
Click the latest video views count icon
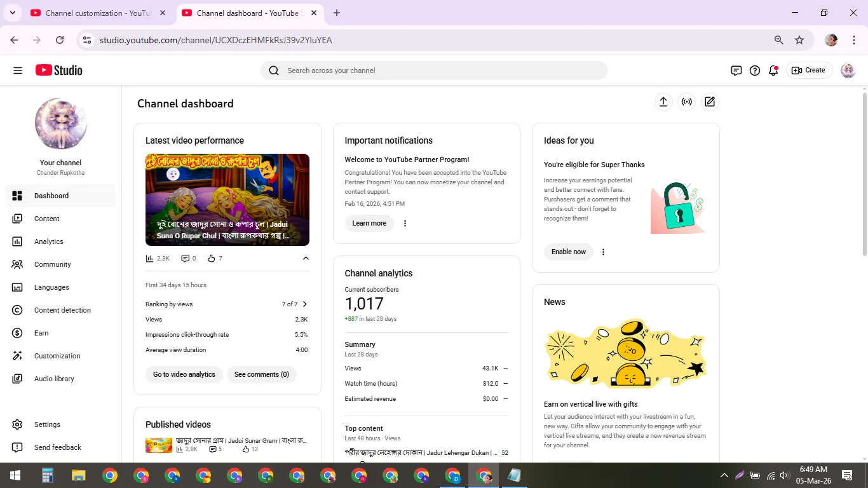coord(150,259)
